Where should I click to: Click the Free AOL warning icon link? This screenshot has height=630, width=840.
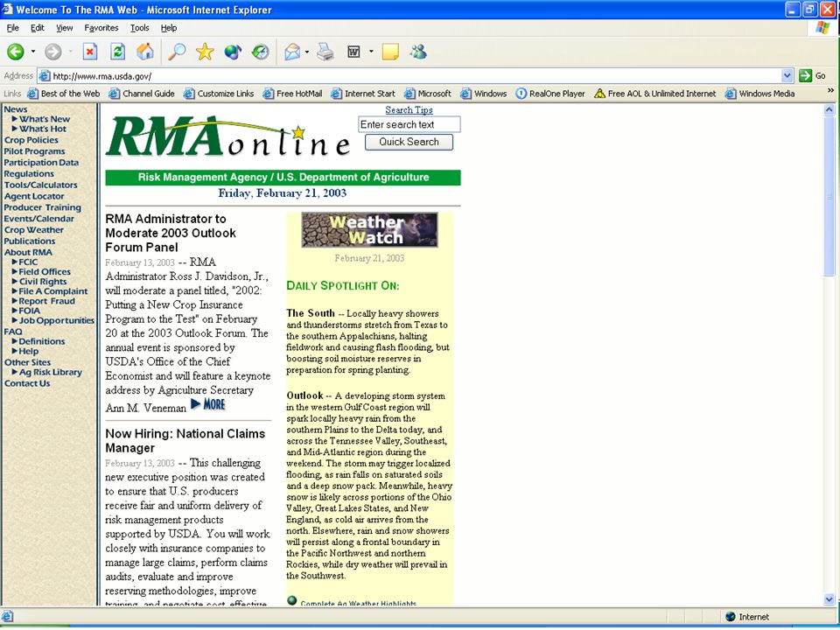click(x=599, y=94)
